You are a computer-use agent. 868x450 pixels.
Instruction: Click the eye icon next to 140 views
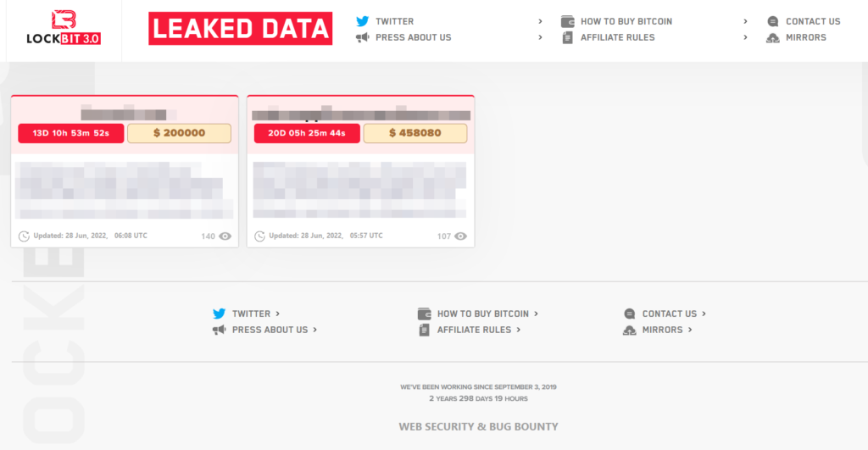tap(225, 236)
